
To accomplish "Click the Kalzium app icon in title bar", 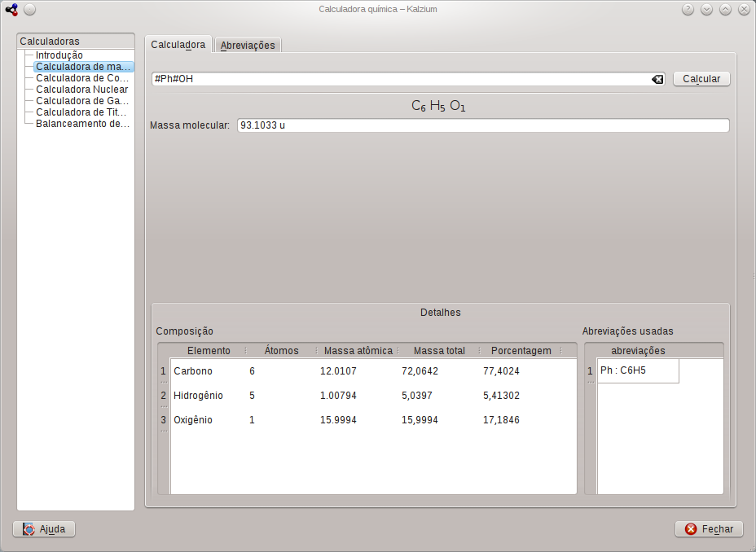I will click(11, 10).
